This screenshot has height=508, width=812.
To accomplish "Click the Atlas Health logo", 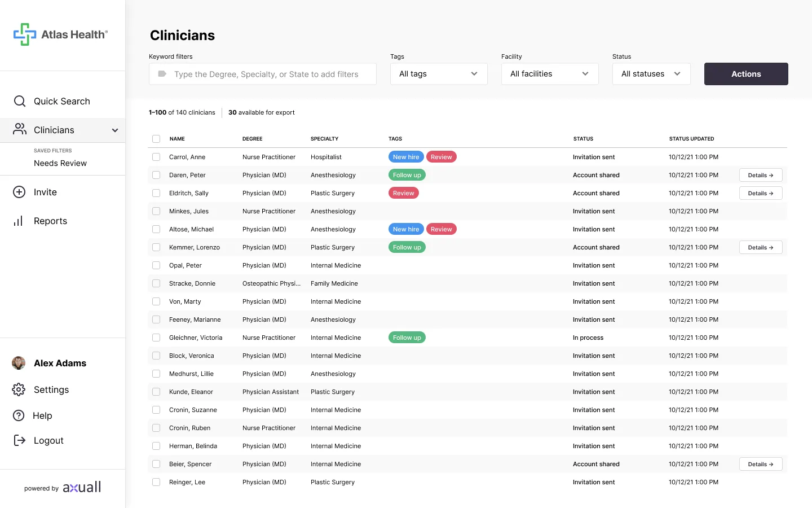I will coord(60,34).
